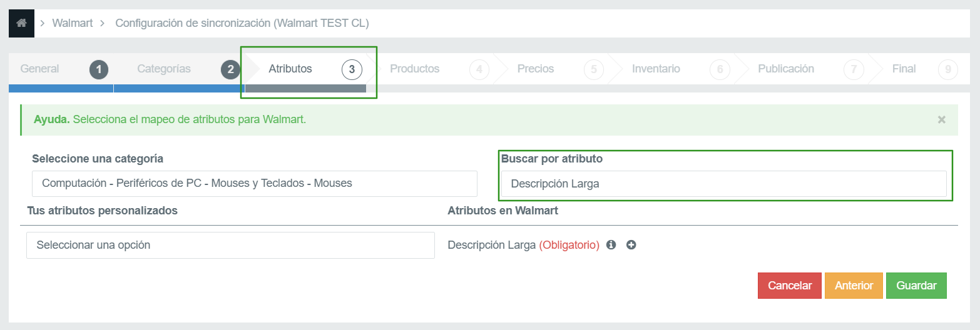The image size is (980, 330).
Task: Open the Publicación step tab
Action: pyautogui.click(x=786, y=69)
